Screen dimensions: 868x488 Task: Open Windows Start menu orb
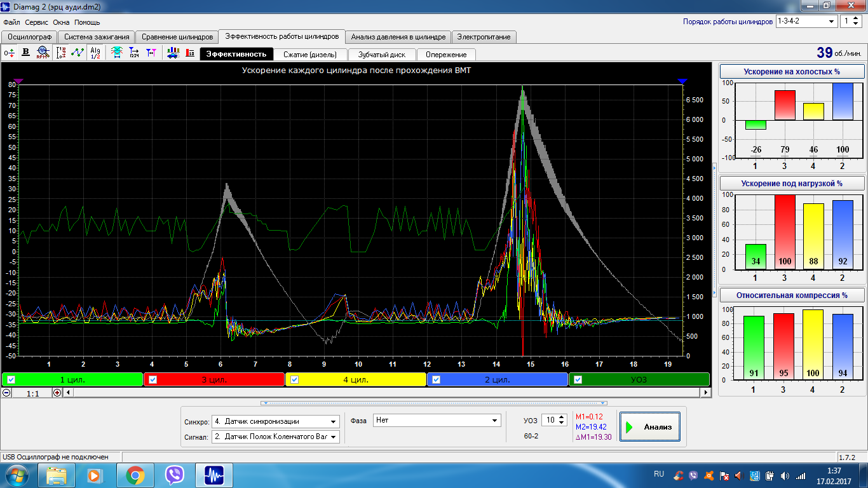[x=15, y=475]
